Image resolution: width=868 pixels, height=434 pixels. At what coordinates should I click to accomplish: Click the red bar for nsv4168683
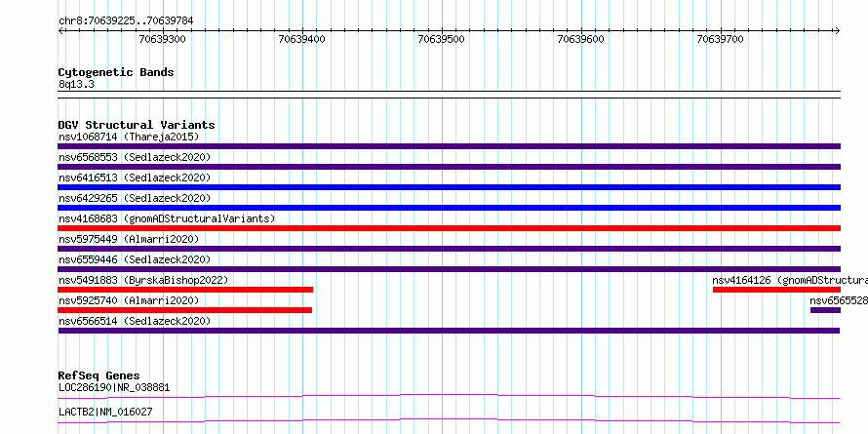[x=449, y=228]
